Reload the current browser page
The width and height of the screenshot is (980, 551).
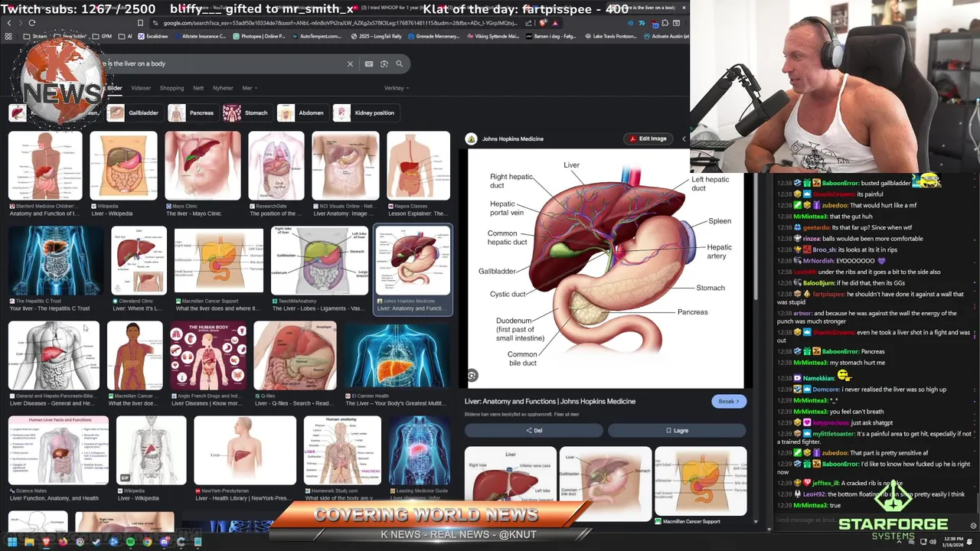click(31, 23)
